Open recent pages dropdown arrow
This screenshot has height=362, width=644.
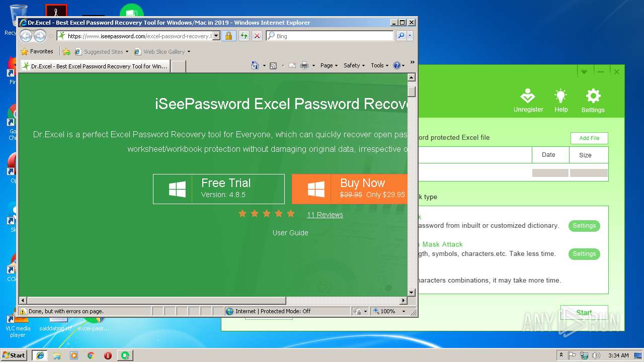coord(51,36)
